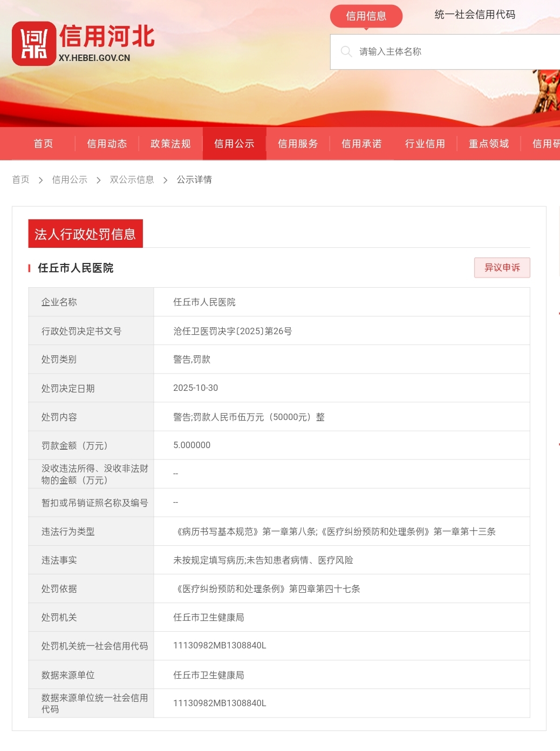
Task: Open the 信用服务 navigation menu item
Action: [x=298, y=144]
